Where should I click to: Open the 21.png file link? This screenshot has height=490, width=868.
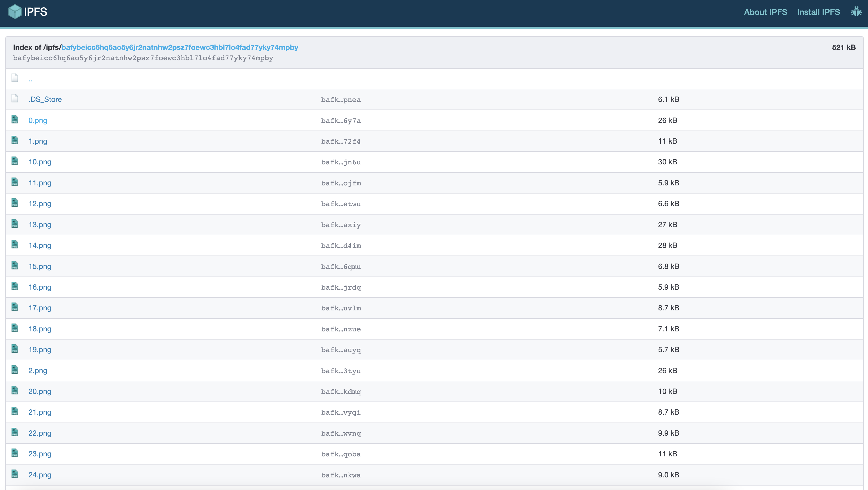tap(40, 412)
